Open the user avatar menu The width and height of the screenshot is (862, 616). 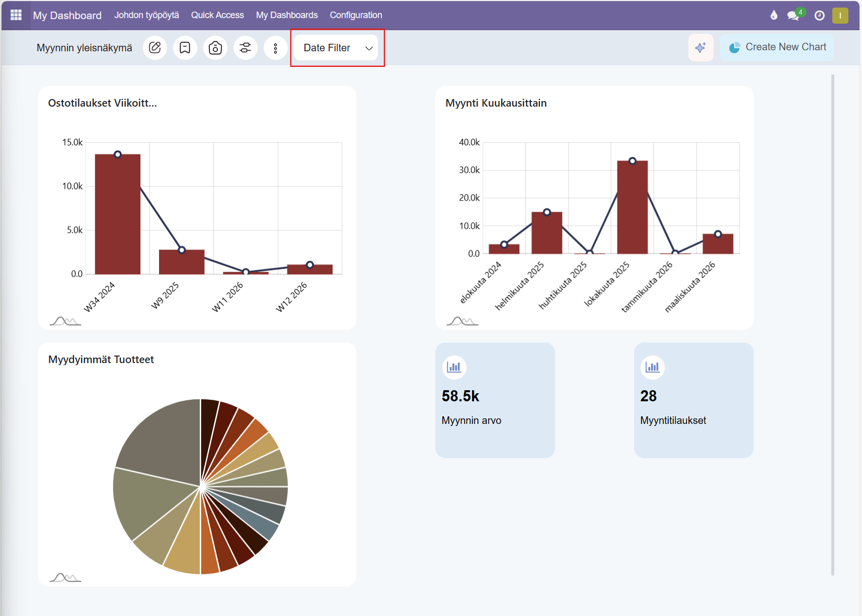click(840, 16)
